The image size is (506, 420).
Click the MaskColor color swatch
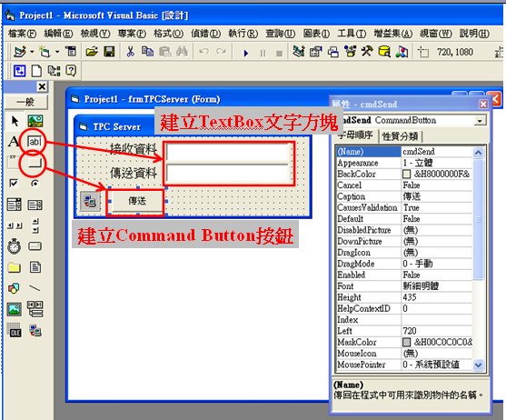click(407, 342)
